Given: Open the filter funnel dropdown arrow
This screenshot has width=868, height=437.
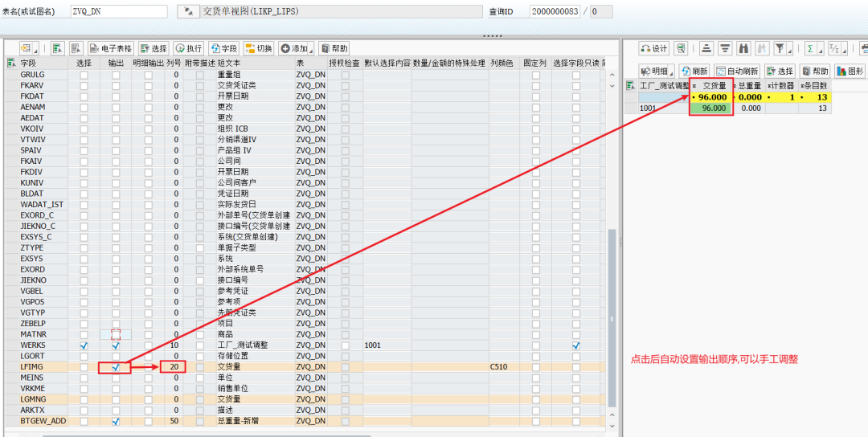Looking at the screenshot, I should (x=790, y=49).
